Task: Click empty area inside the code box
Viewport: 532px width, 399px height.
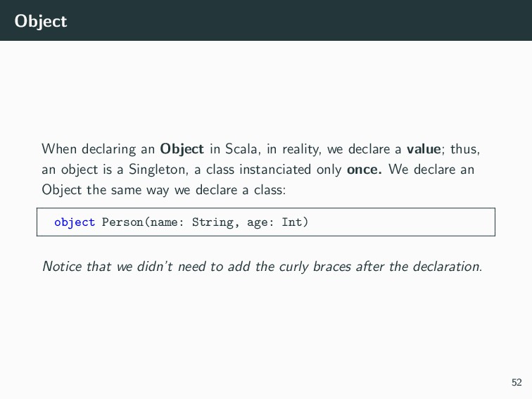Action: click(x=400, y=222)
